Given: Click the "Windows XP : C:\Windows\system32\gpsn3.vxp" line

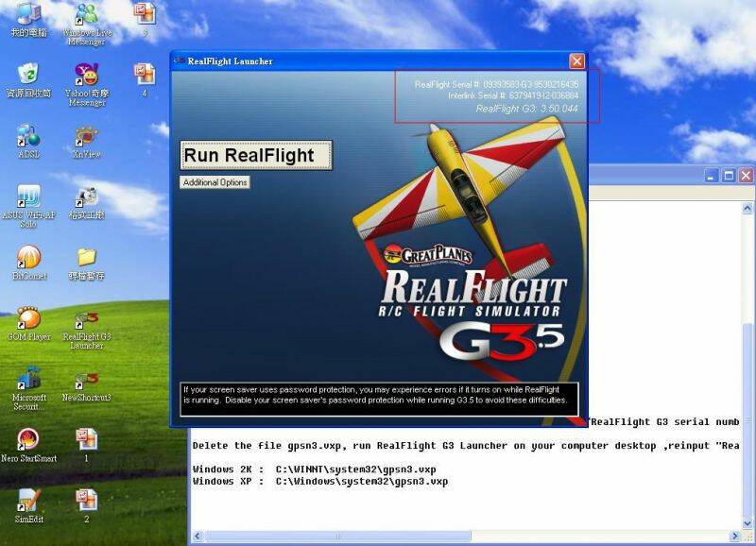Looking at the screenshot, I should [x=320, y=481].
